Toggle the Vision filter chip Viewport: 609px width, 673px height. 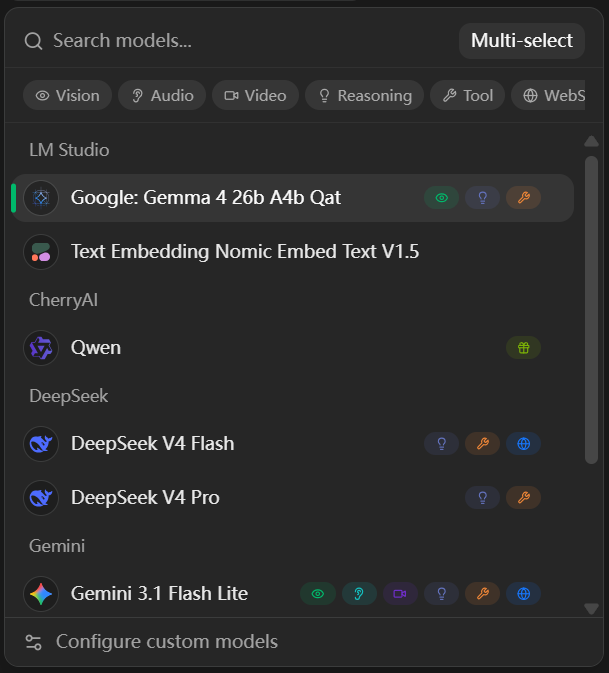coord(67,95)
